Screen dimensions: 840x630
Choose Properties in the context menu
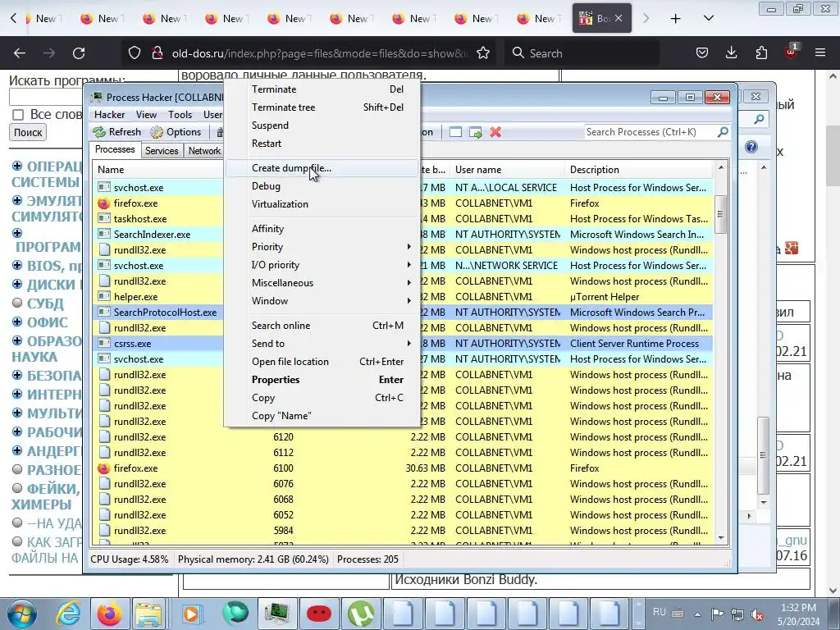[x=322, y=380]
